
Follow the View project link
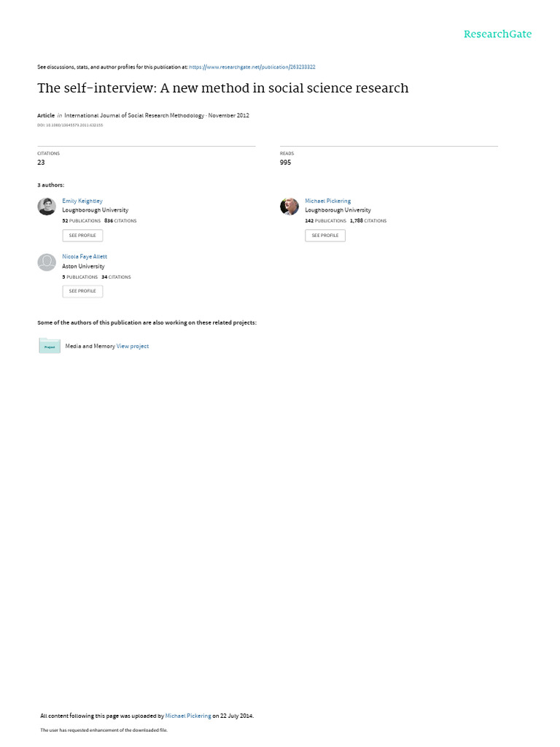coord(133,347)
